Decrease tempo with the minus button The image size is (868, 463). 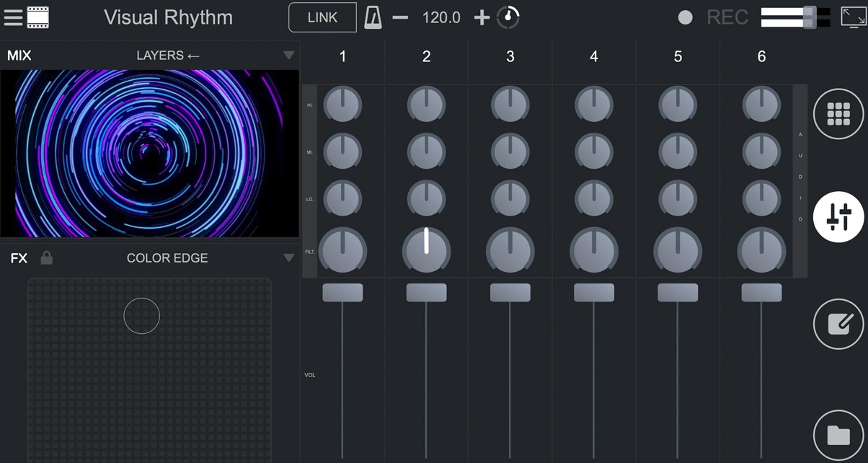pyautogui.click(x=401, y=18)
